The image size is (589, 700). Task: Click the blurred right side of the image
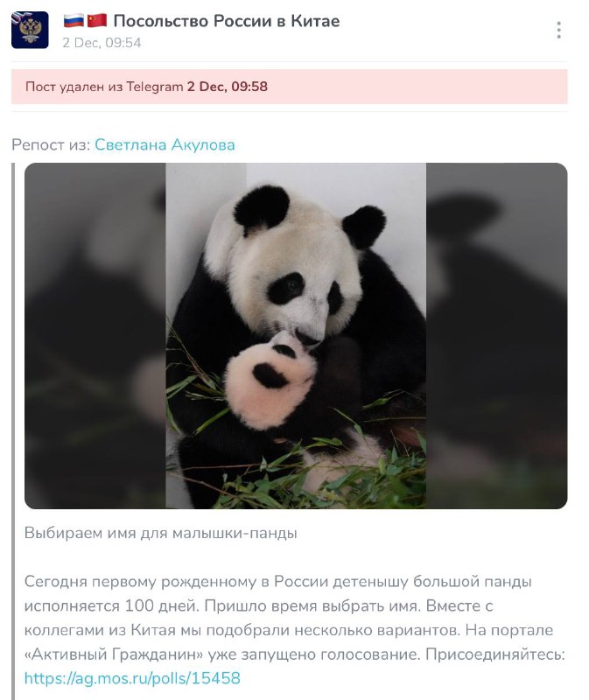496,336
